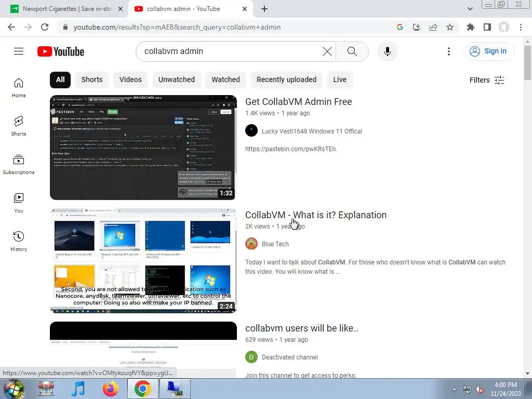Open the Blue Tech channel name
This screenshot has width=532, height=399.
tap(275, 244)
